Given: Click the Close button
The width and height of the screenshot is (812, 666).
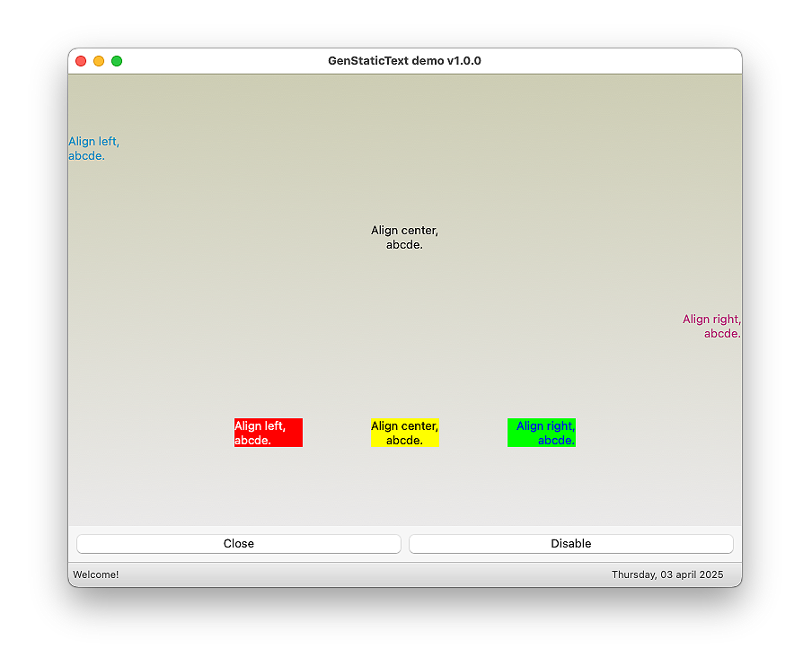Looking at the screenshot, I should (x=238, y=544).
